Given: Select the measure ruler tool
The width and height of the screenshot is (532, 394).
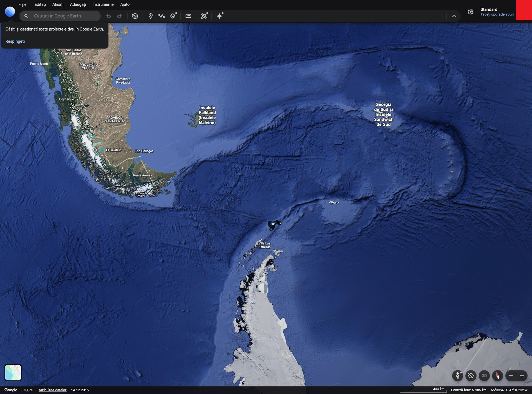Looking at the screenshot, I should point(188,16).
